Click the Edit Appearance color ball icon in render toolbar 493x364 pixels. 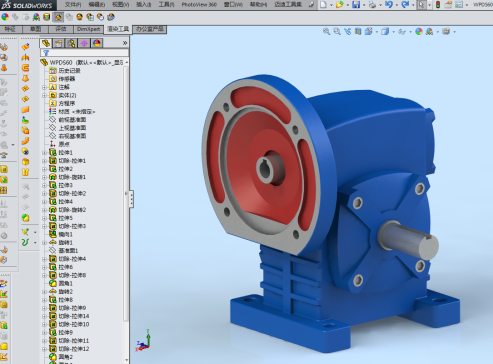click(x=5, y=17)
